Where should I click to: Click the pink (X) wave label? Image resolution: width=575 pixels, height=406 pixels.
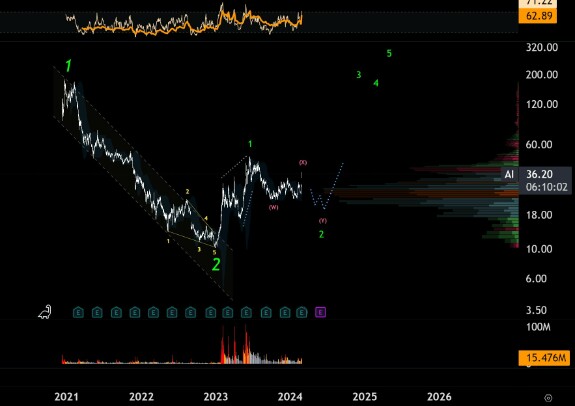tap(303, 162)
